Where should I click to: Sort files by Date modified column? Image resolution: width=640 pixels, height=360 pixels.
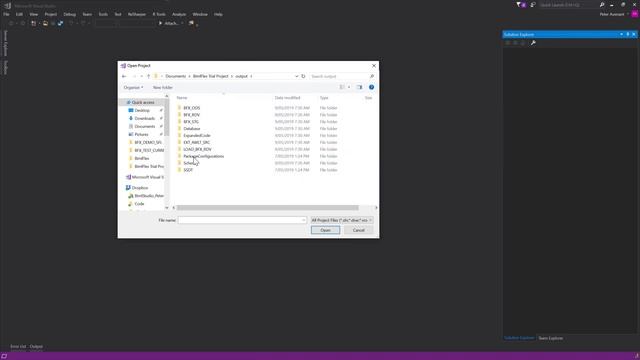(x=287, y=98)
